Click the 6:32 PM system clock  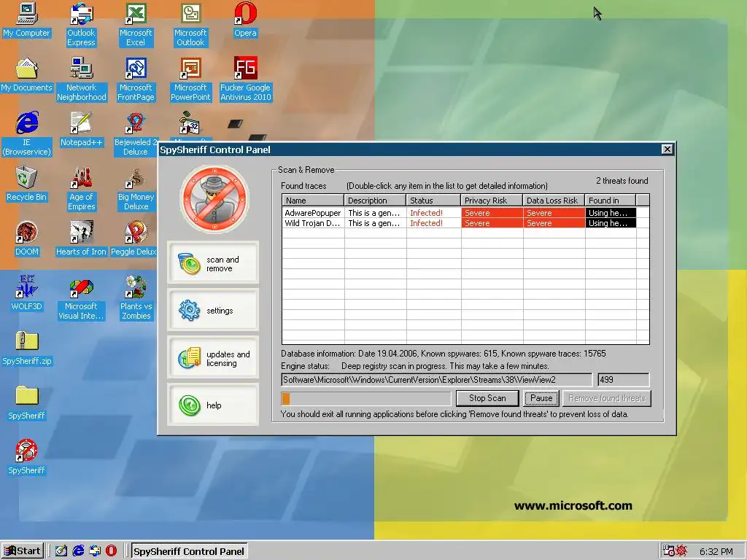(716, 551)
